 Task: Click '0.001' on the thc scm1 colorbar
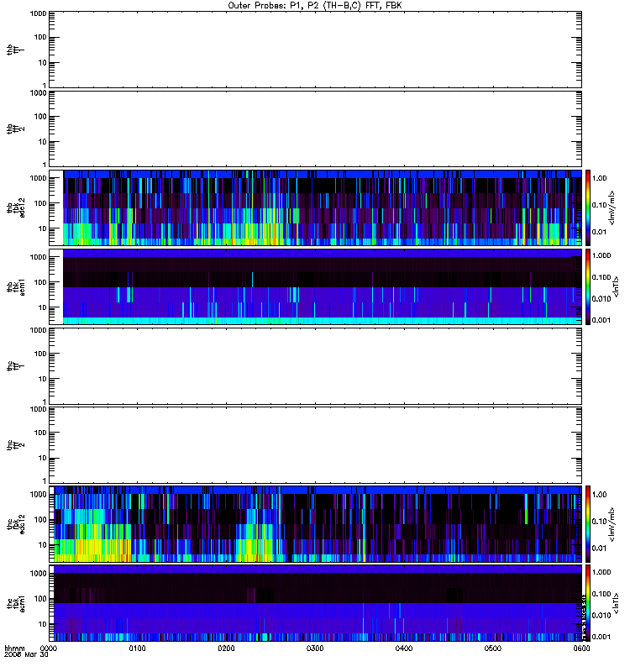[x=601, y=637]
